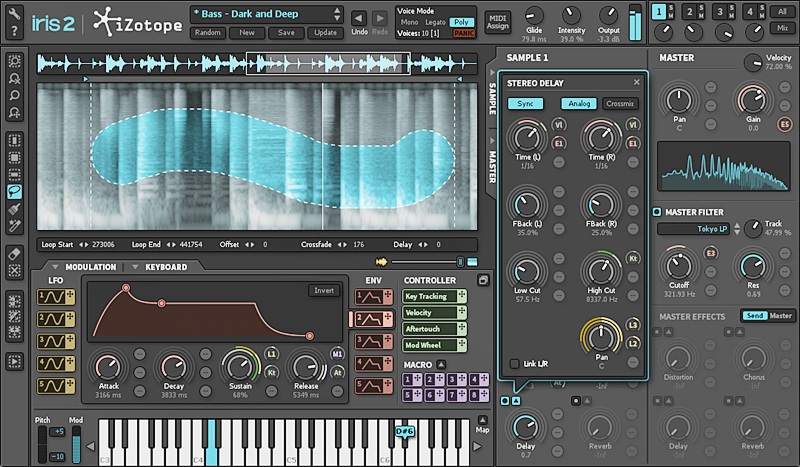Image resolution: width=800 pixels, height=467 pixels.
Task: Click the deselect-all selection icon
Action: coord(14,270)
